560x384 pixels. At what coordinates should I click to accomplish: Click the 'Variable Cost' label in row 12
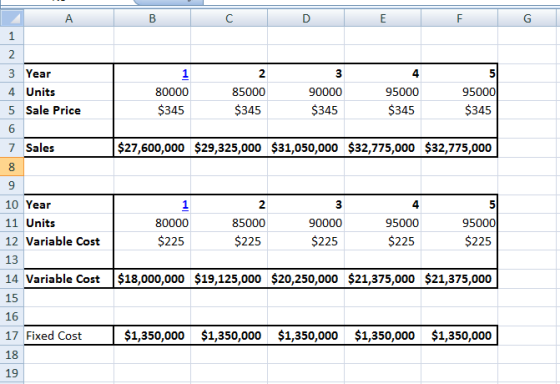tap(63, 241)
